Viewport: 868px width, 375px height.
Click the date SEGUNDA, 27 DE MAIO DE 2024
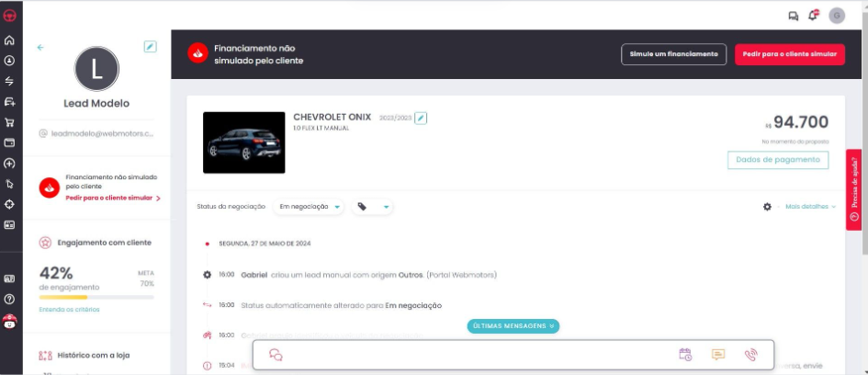(265, 244)
